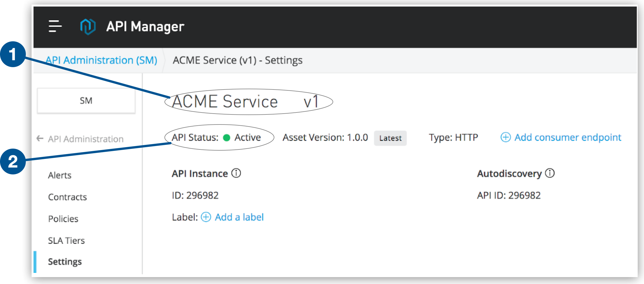Click the MuleSoft logo icon
The height and width of the screenshot is (284, 644).
point(88,26)
